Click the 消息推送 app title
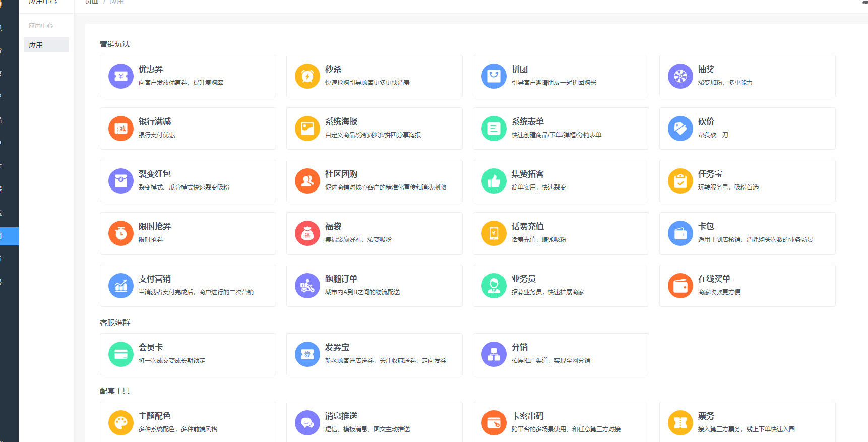 click(341, 416)
